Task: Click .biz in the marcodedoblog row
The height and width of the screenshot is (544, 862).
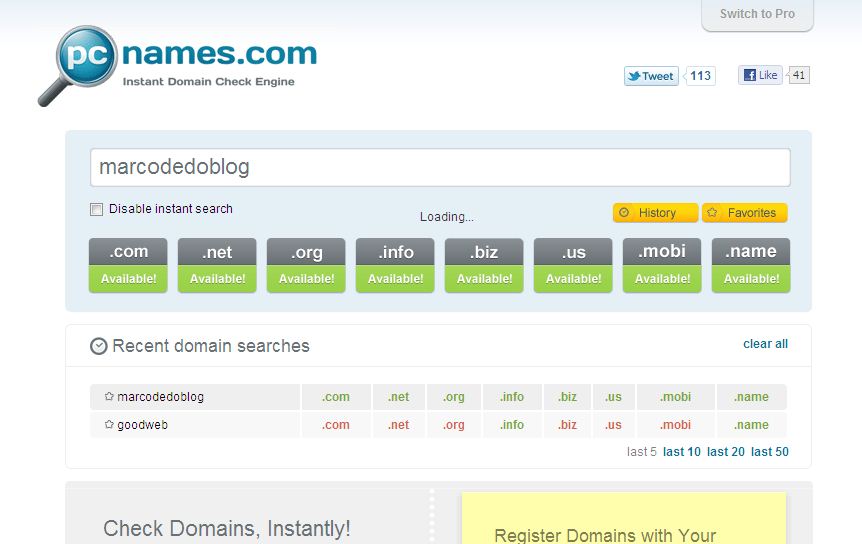Action: [x=567, y=397]
